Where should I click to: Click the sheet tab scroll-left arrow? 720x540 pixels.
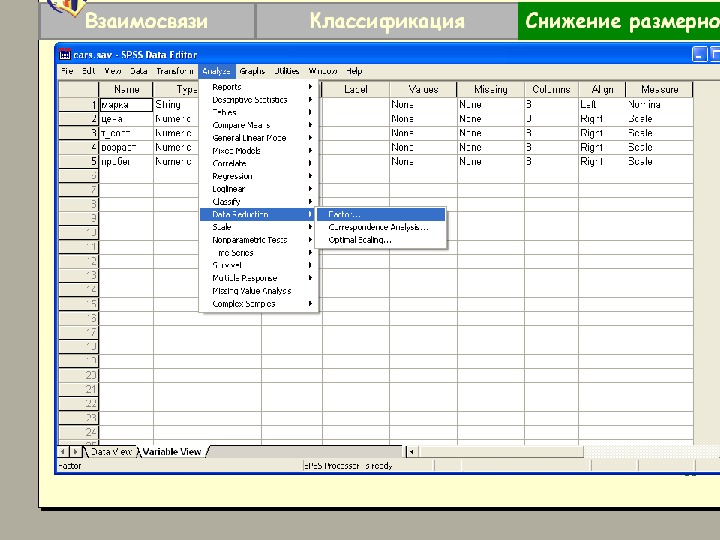pyautogui.click(x=63, y=452)
